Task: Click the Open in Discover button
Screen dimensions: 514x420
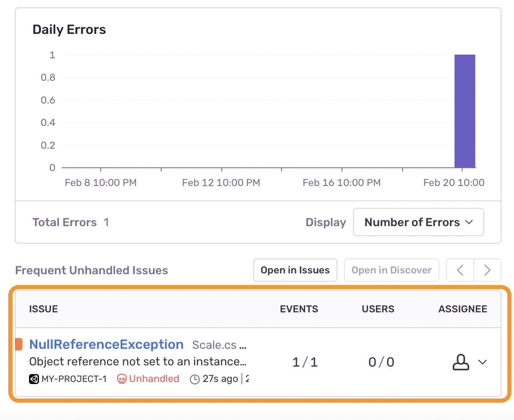Action: [x=391, y=270]
